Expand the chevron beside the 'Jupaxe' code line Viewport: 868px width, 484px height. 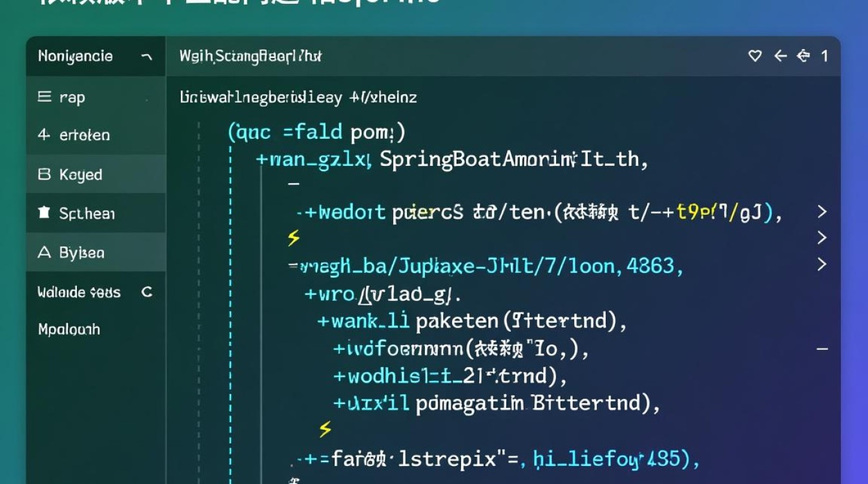click(823, 265)
